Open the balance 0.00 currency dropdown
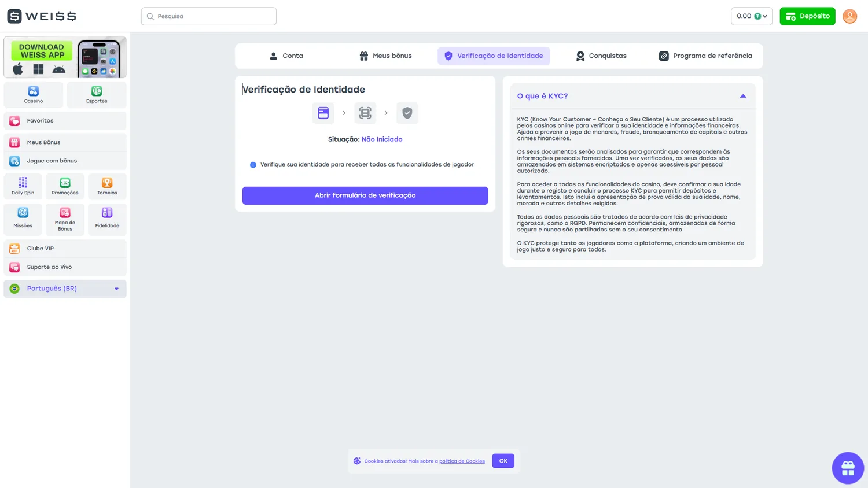 point(752,16)
